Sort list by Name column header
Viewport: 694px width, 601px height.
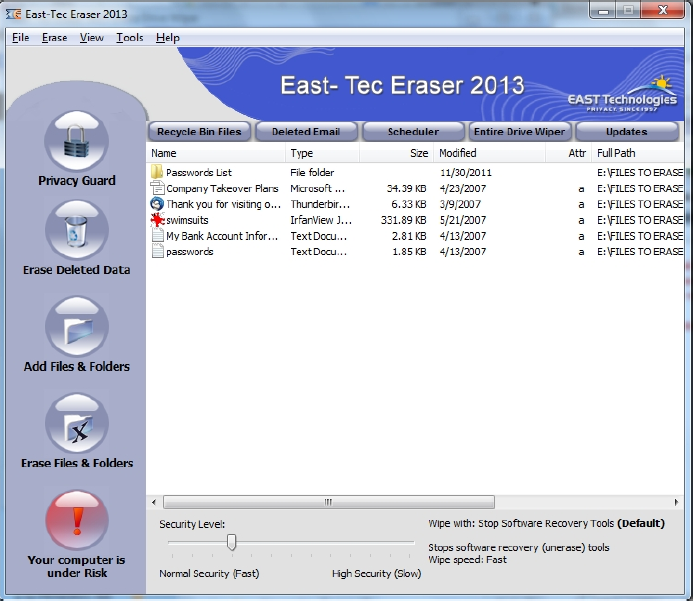(x=216, y=153)
